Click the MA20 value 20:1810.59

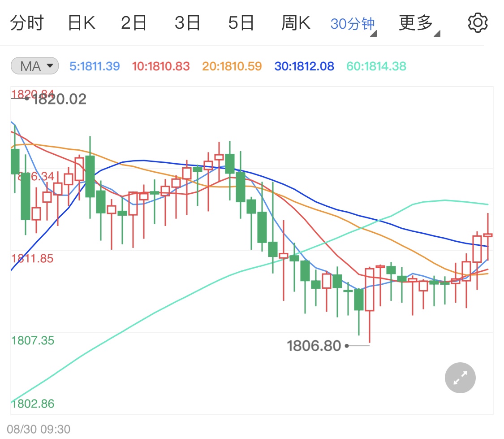pos(232,66)
